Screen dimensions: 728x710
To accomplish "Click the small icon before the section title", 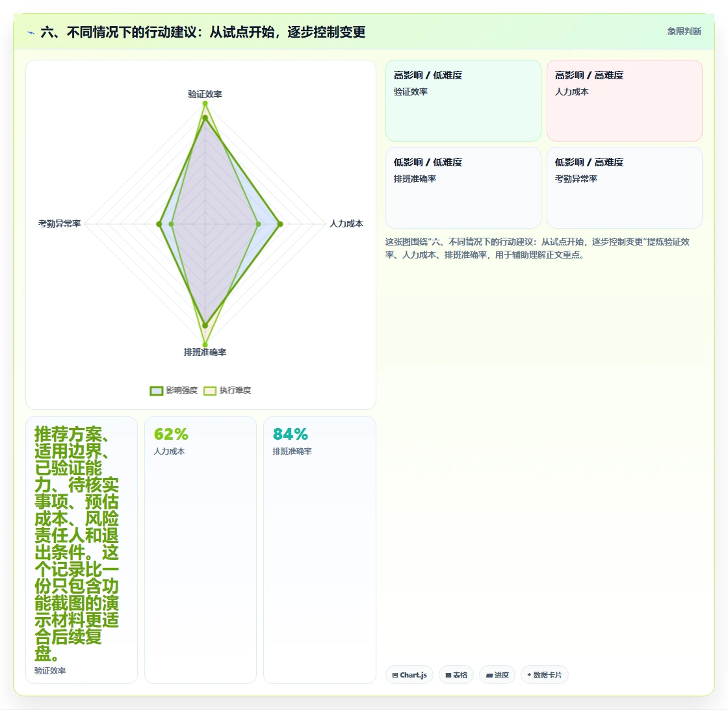I will [31, 32].
